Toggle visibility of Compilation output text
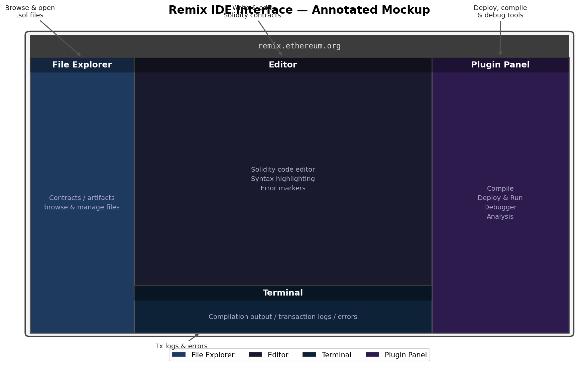The height and width of the screenshot is (366, 588). click(x=283, y=317)
